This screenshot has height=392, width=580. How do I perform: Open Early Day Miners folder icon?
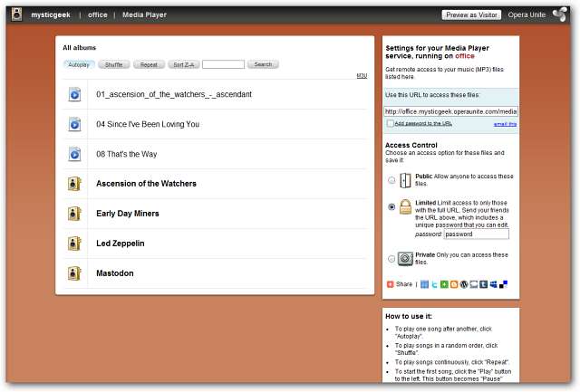click(x=74, y=214)
